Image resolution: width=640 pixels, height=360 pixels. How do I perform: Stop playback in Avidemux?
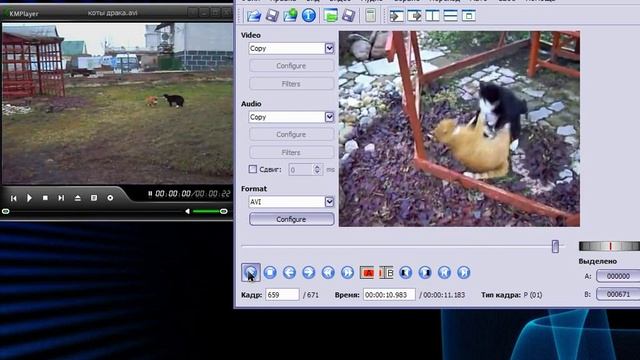coord(270,272)
